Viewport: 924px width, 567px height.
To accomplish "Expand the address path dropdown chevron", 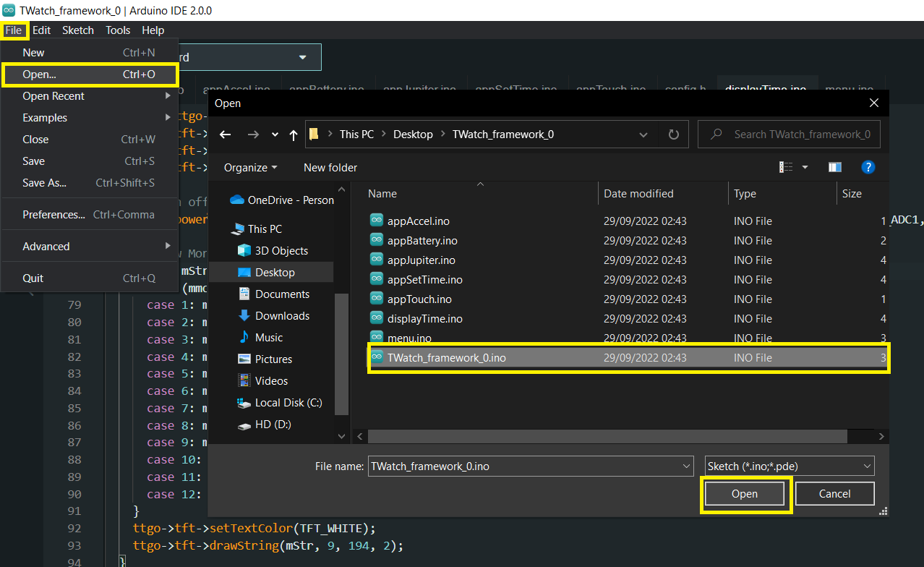I will coord(643,135).
